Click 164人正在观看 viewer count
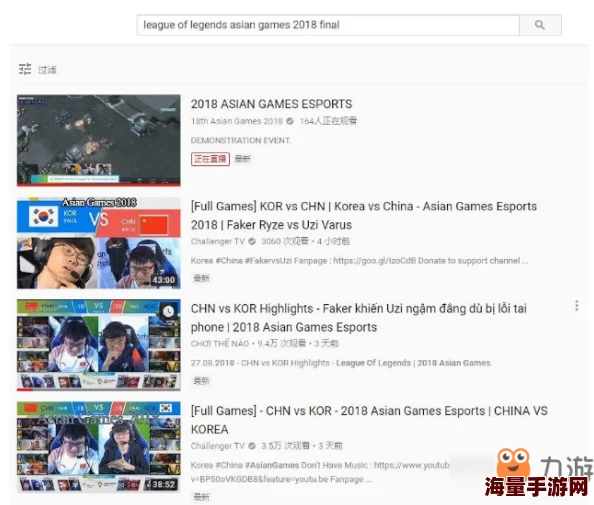Viewport: 594px width, 505px height. 328,121
